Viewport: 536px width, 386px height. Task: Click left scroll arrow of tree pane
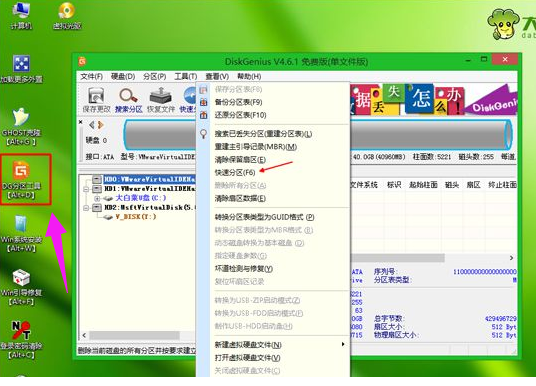point(84,335)
